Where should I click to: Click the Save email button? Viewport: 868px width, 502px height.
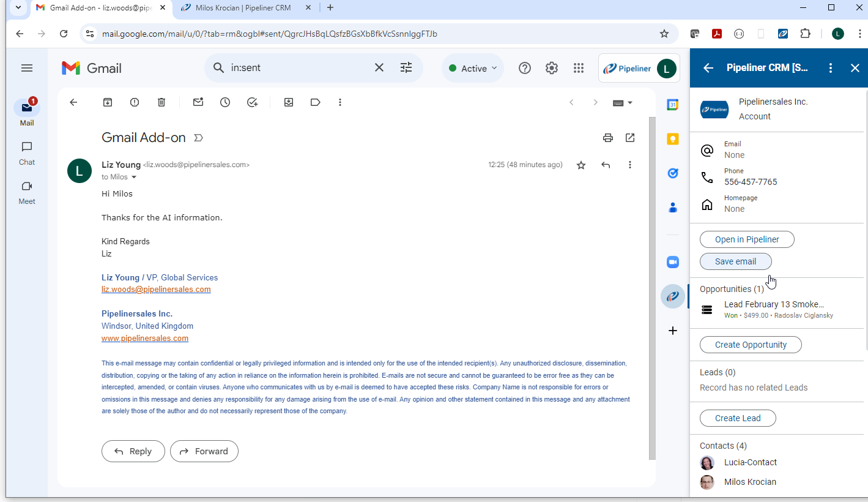point(735,261)
